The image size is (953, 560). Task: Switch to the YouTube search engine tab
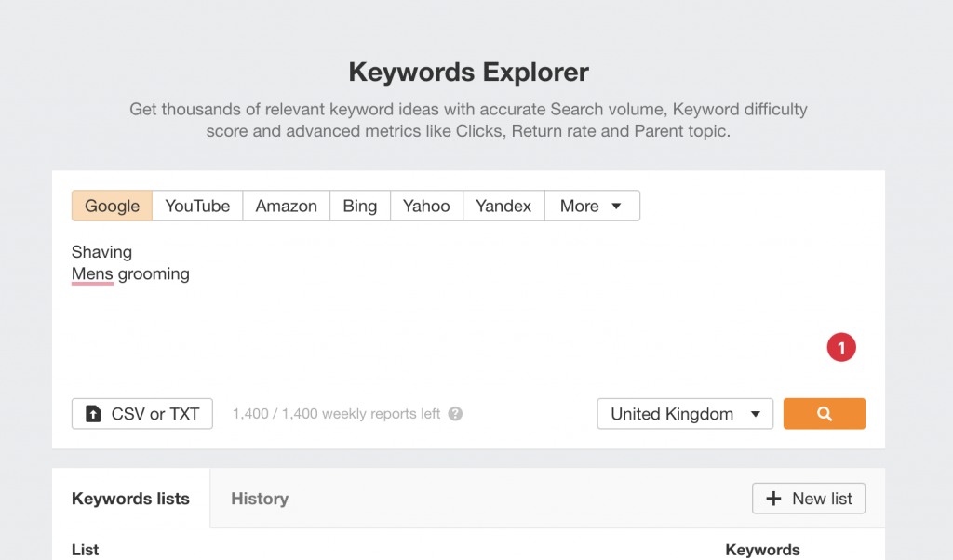pos(197,206)
